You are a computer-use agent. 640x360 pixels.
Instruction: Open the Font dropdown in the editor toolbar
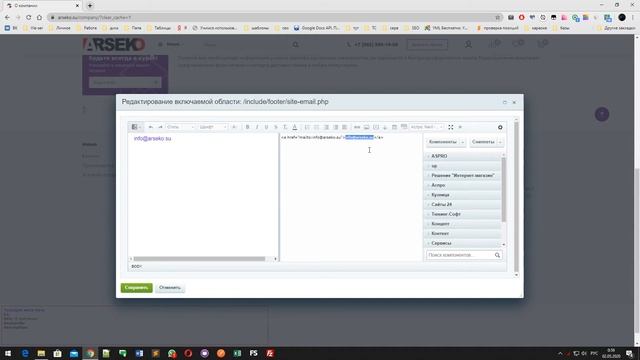point(213,127)
